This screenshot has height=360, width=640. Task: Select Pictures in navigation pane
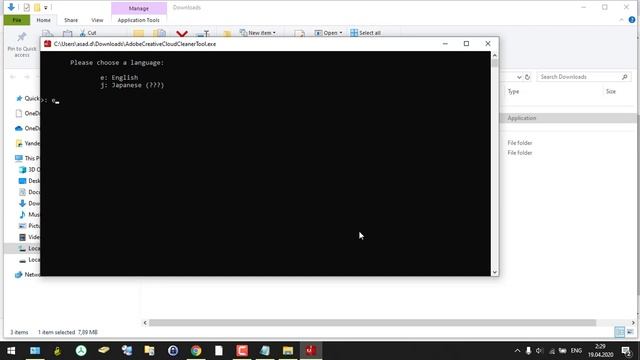[29, 226]
